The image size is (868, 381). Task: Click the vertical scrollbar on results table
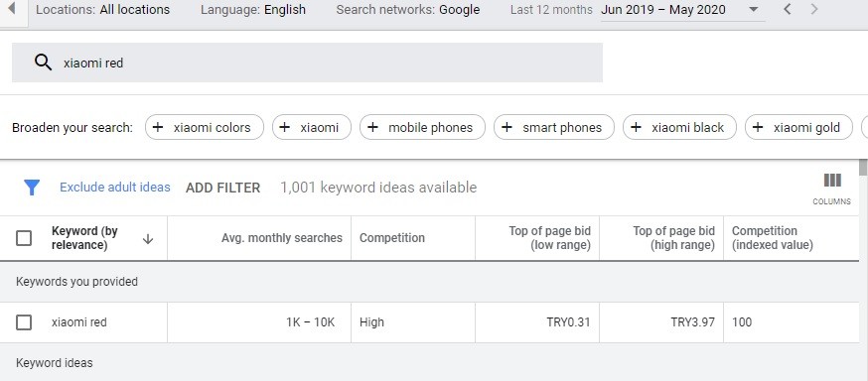(x=863, y=270)
